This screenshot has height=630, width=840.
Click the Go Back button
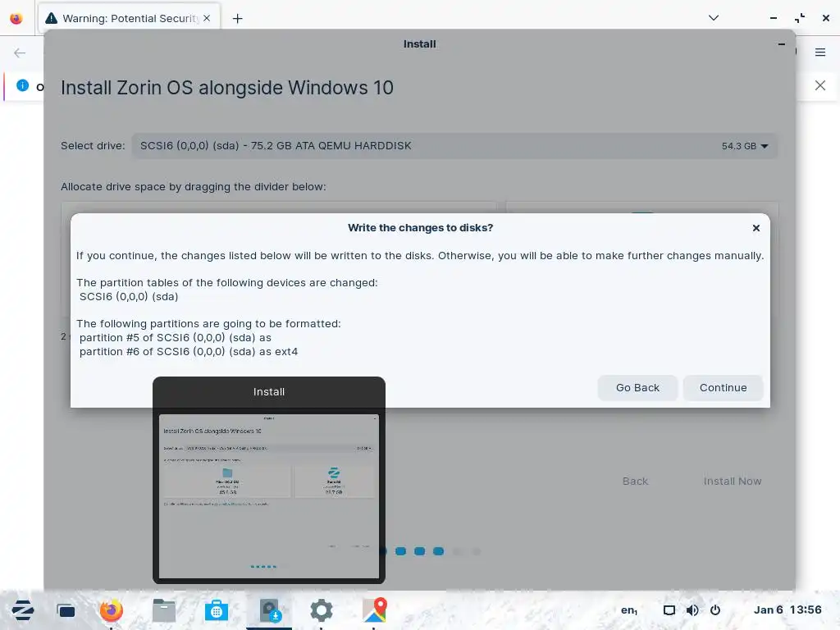pyautogui.click(x=637, y=388)
